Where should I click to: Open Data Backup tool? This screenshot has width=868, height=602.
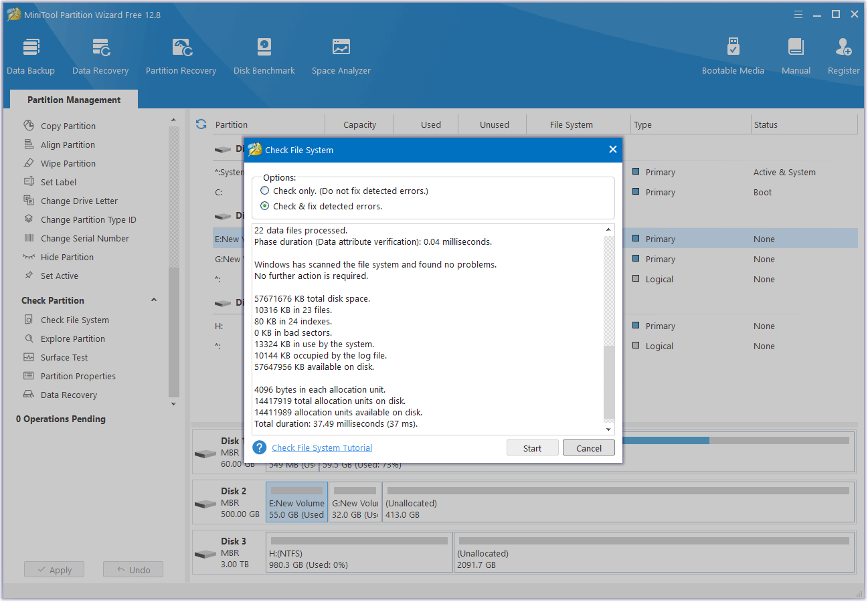pos(31,56)
